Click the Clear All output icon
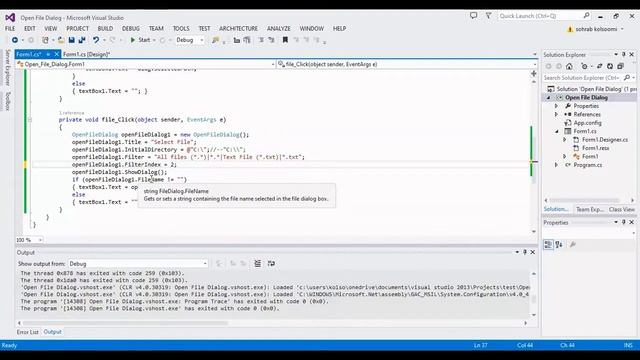 tap(258, 264)
